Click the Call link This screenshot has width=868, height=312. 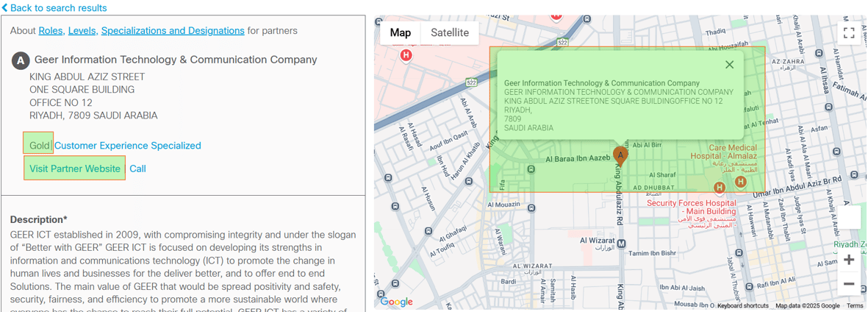tap(138, 169)
